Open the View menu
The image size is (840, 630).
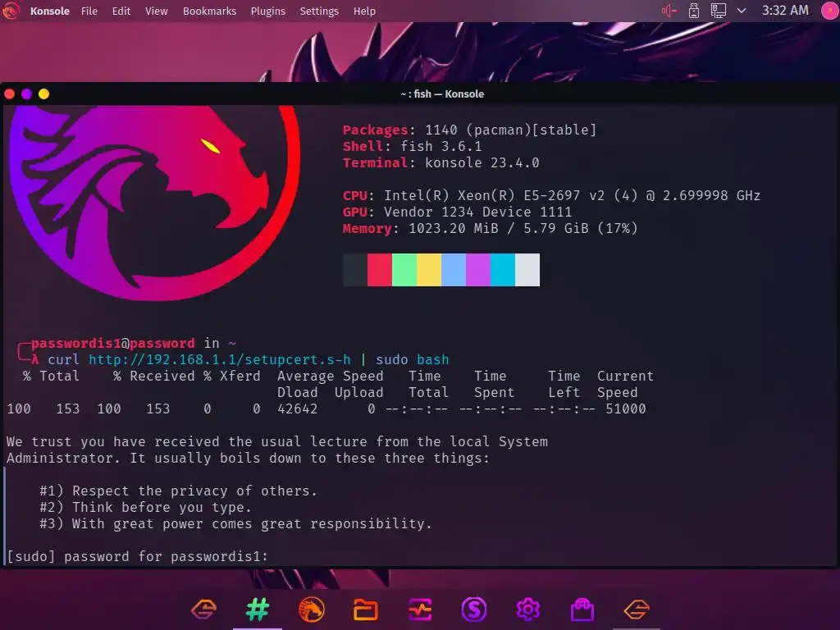[x=157, y=11]
